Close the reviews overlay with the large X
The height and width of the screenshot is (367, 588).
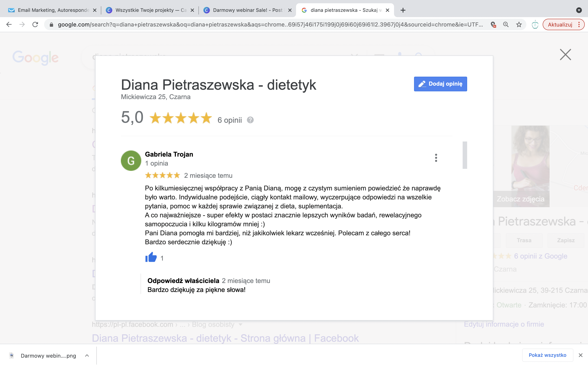click(x=565, y=54)
